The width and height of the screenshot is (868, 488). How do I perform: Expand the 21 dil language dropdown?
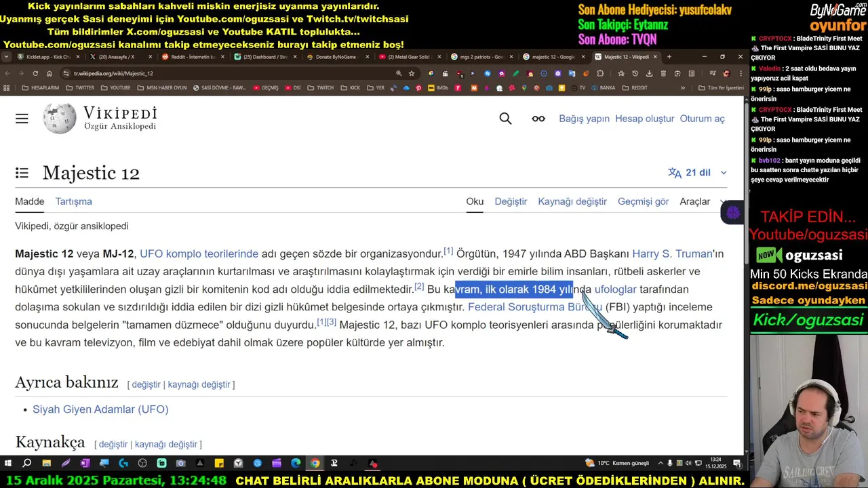click(x=697, y=173)
